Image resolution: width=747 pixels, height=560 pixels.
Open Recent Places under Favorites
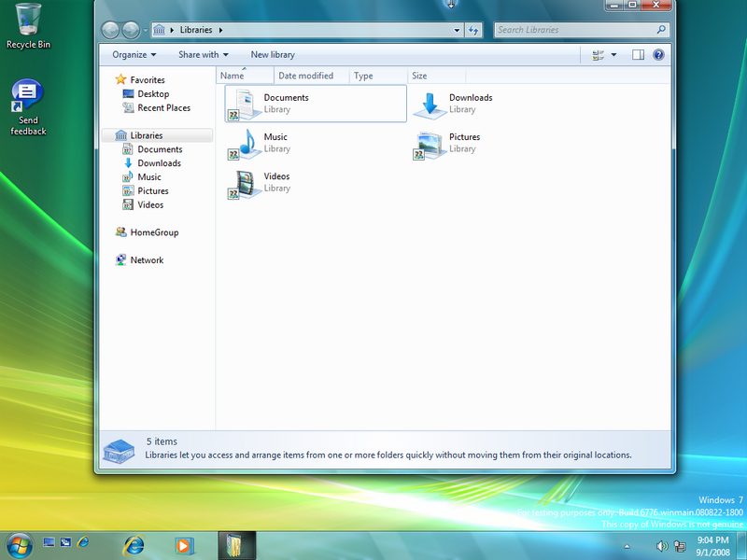point(163,108)
